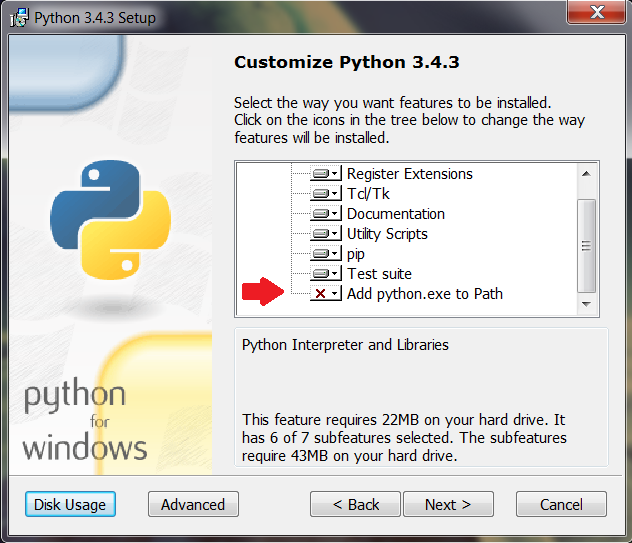Select the Test suite tree row

point(379,274)
